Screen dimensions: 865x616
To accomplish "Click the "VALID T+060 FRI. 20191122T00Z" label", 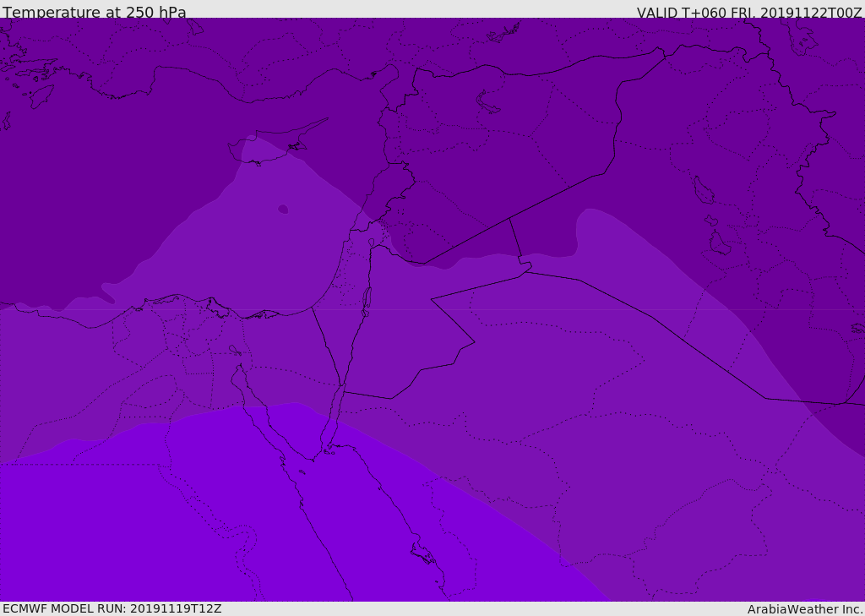I will pyautogui.click(x=749, y=13).
